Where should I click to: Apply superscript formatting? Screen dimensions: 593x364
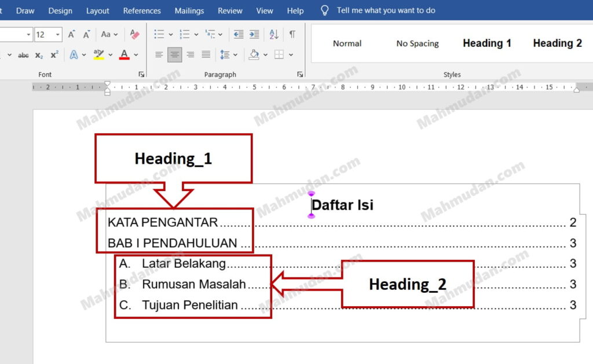coord(54,55)
